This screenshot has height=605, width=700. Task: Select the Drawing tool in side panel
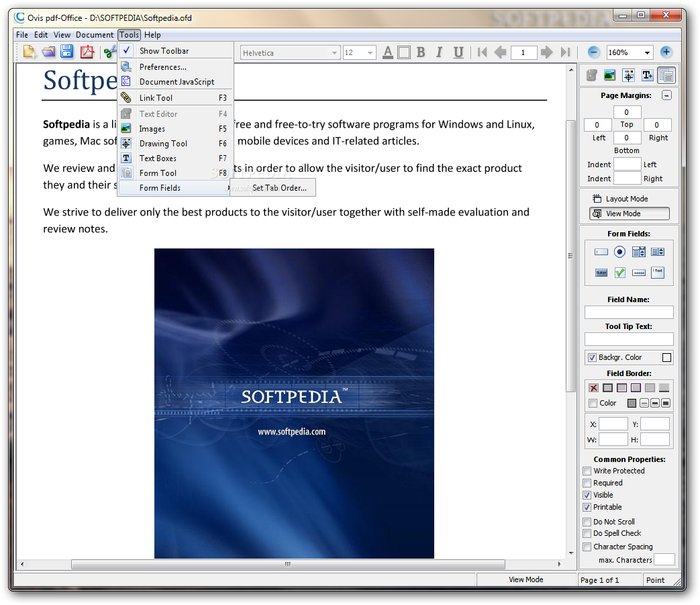click(629, 75)
